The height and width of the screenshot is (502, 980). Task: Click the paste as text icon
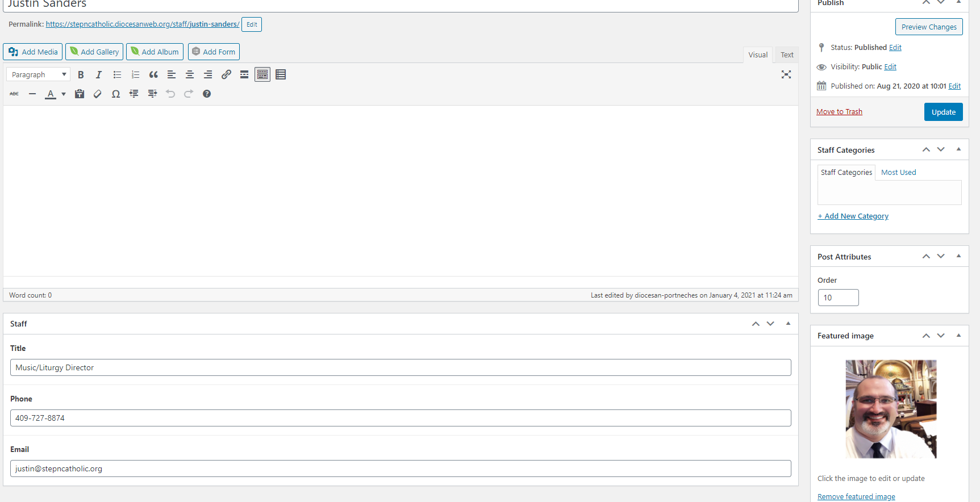(80, 94)
